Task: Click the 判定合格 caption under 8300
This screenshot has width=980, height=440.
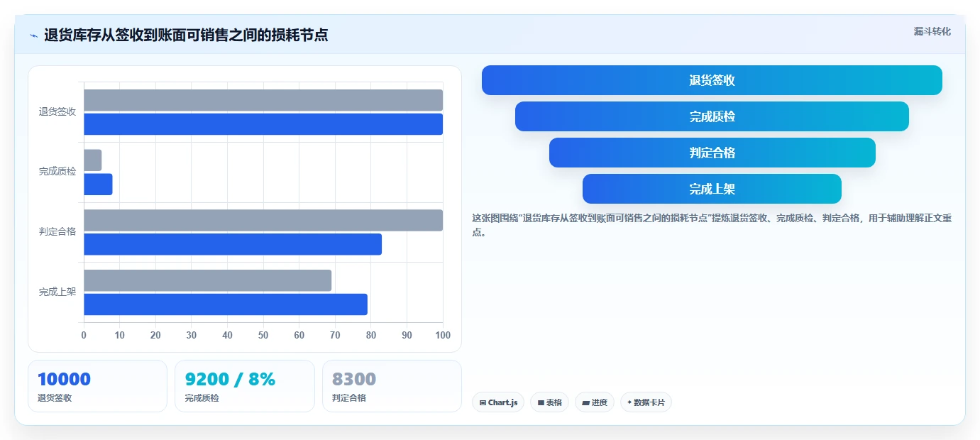Action: click(x=349, y=398)
